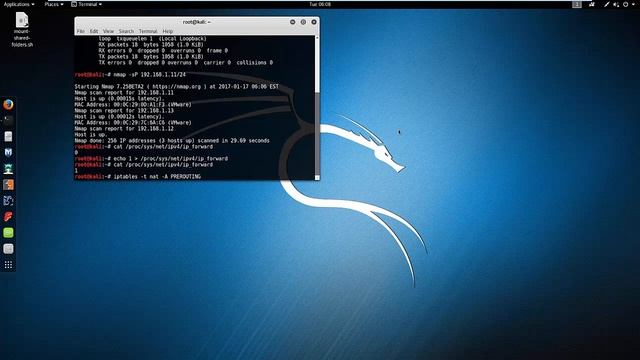The image size is (640, 360).
Task: Open Armitage green figure dock icon
Action: (8, 168)
